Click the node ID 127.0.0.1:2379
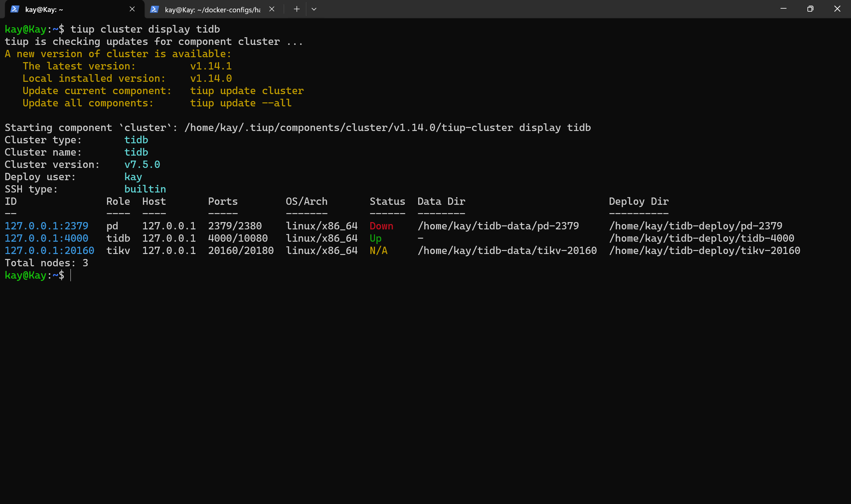This screenshot has width=851, height=504. 47,226
